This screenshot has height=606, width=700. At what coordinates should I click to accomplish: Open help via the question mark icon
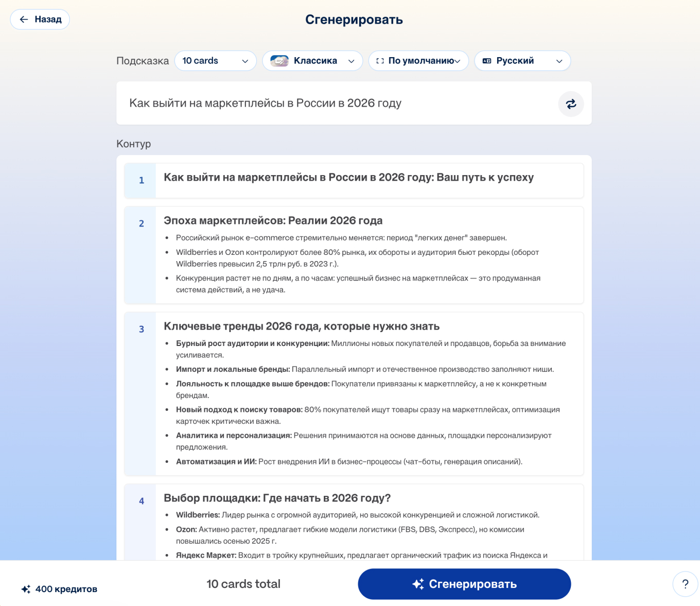[685, 584]
